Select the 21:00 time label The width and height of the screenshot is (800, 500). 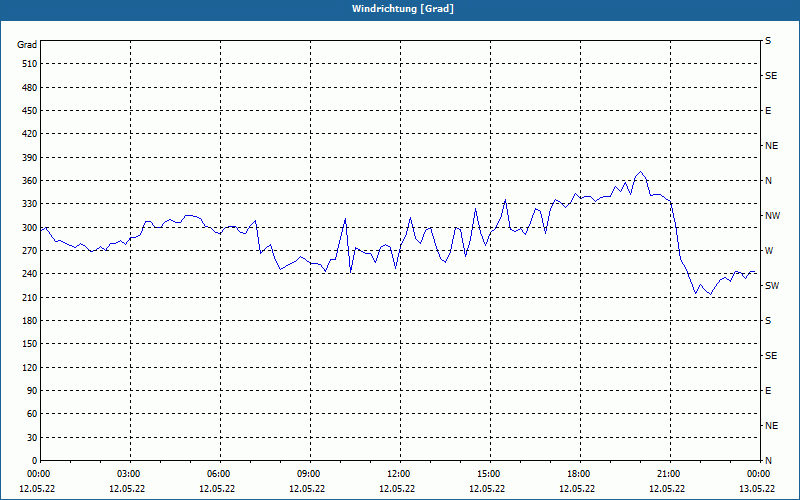point(670,474)
